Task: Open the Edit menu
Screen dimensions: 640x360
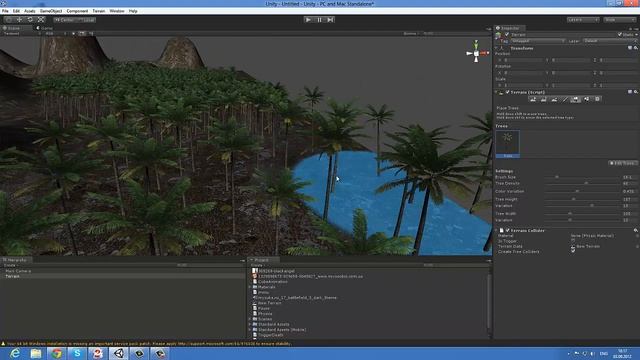Action: pos(16,11)
